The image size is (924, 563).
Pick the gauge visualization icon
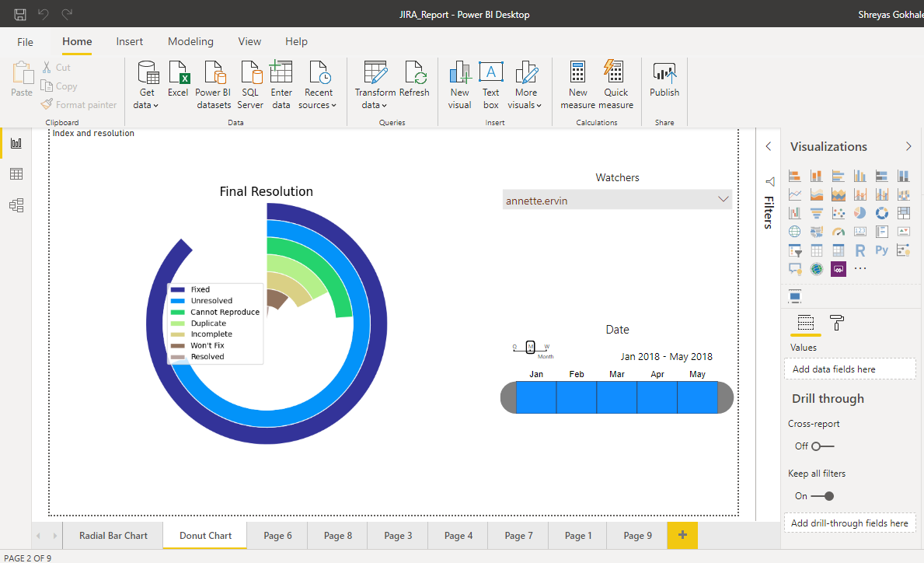click(x=838, y=232)
